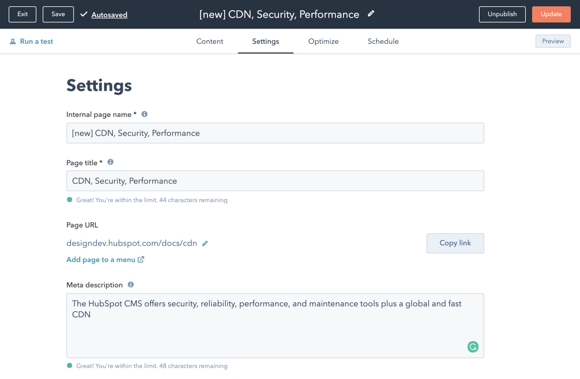This screenshot has height=379, width=580.
Task: Switch to the Content tab
Action: (210, 41)
